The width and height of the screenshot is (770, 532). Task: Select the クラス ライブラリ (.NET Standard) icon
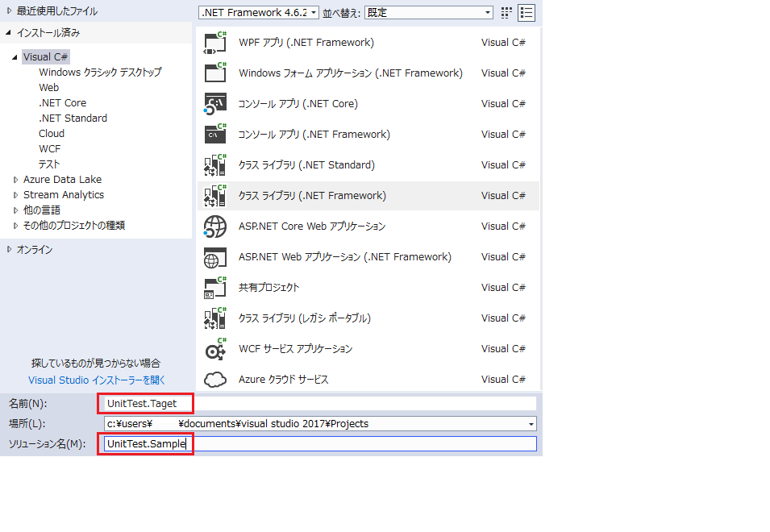[215, 165]
